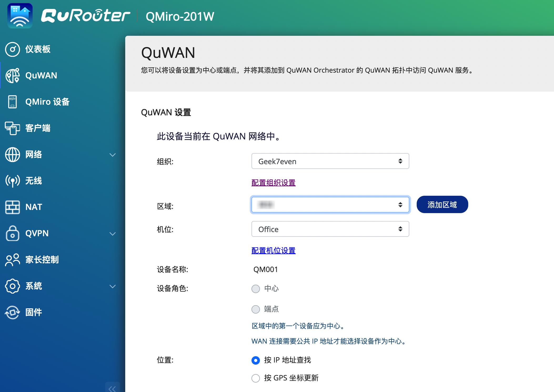Open the 配置机位设置 link
The height and width of the screenshot is (392, 554).
(273, 251)
